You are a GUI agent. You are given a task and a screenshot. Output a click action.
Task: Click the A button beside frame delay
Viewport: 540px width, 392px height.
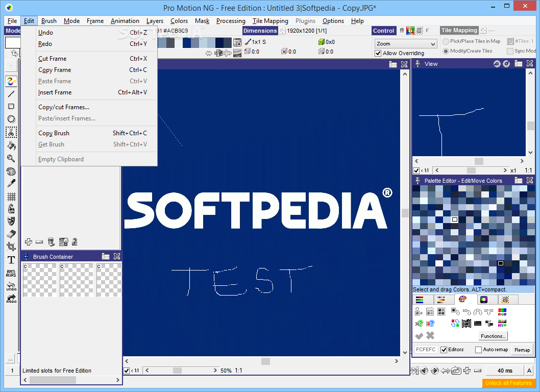click(x=529, y=371)
